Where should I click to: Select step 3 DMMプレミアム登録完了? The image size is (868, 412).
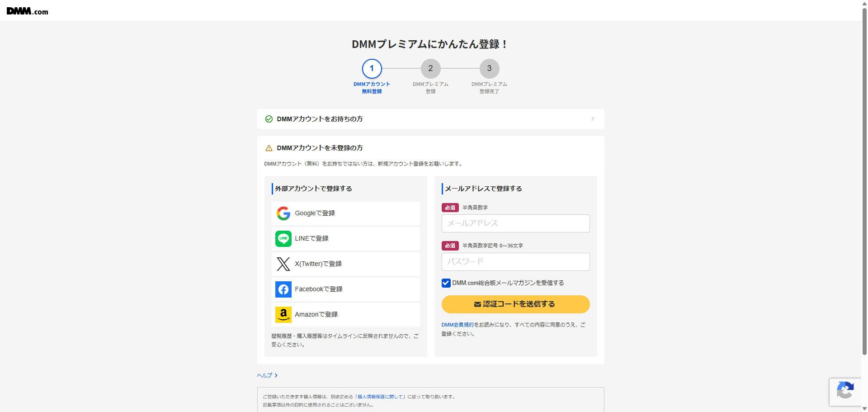click(x=489, y=69)
